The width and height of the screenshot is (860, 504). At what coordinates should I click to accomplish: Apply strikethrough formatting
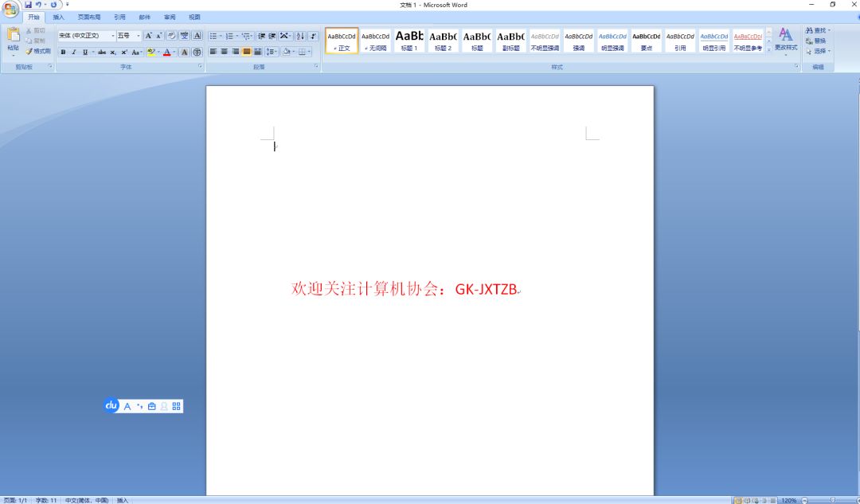click(x=101, y=52)
